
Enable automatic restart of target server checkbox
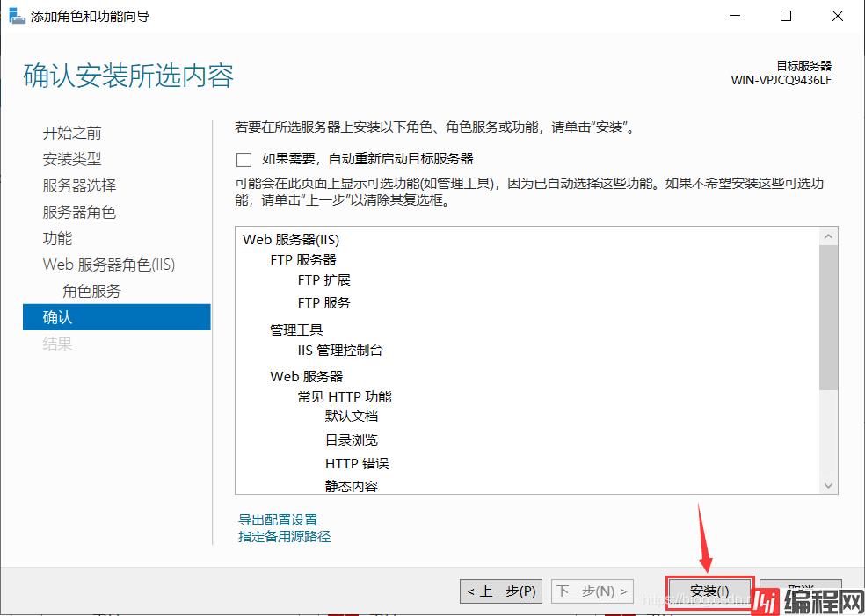pyautogui.click(x=244, y=159)
